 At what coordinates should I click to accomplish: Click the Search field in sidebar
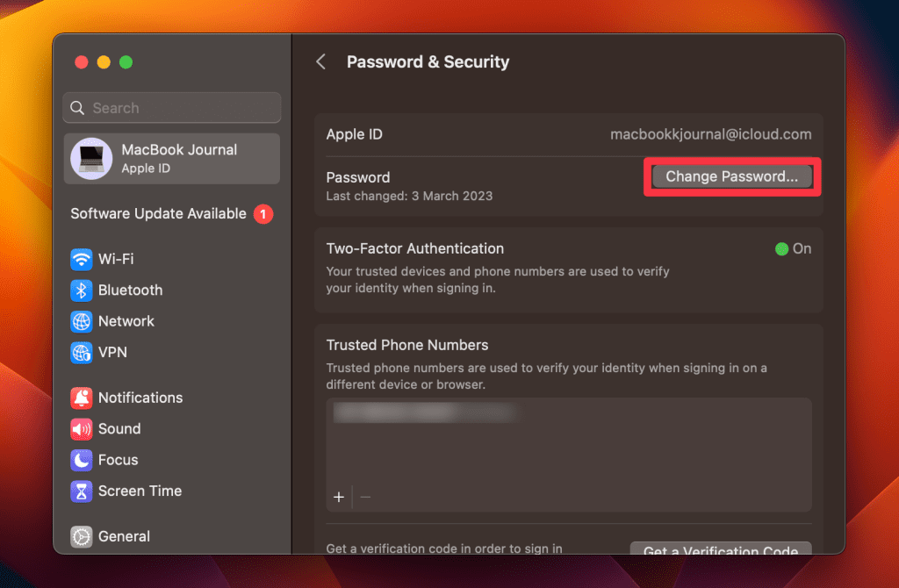(x=172, y=108)
